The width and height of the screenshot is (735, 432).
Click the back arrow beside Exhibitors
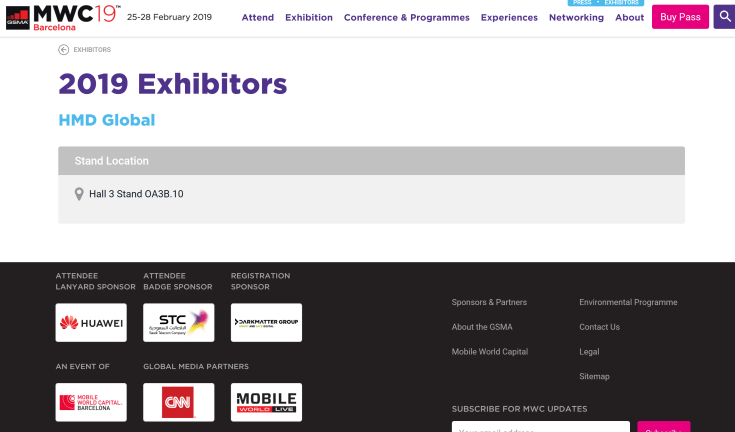64,49
